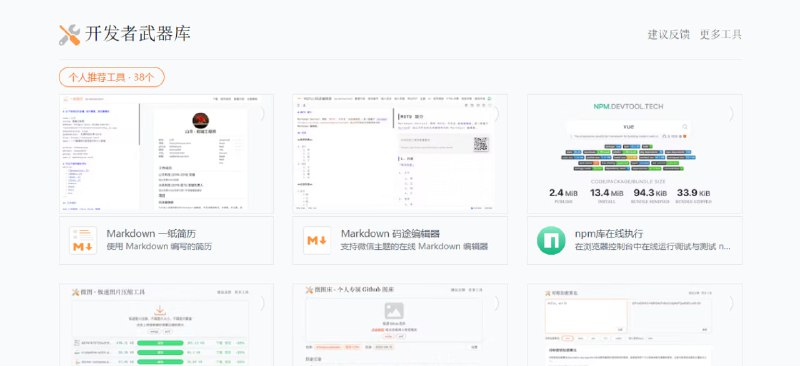Click the wrench and screwdriver logo icon
800x366 pixels.
click(x=69, y=35)
